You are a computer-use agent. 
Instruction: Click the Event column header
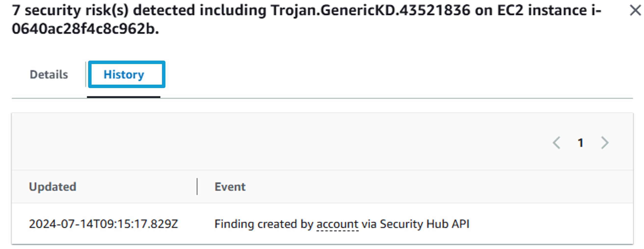230,187
